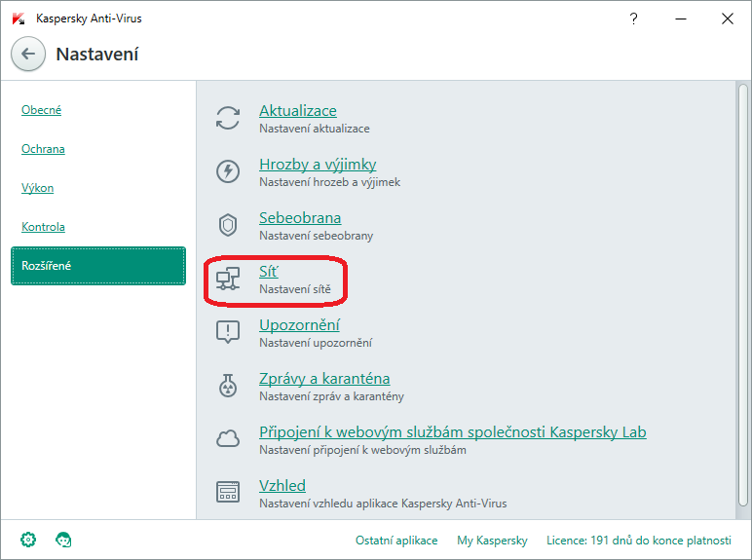Click the Aktualizace refresh arrows icon

228,118
